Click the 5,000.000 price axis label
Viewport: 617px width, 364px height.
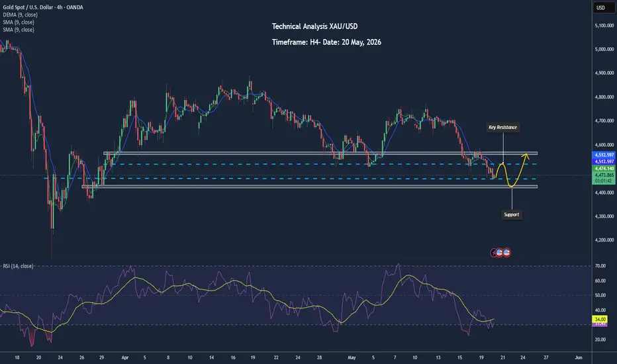click(604, 49)
